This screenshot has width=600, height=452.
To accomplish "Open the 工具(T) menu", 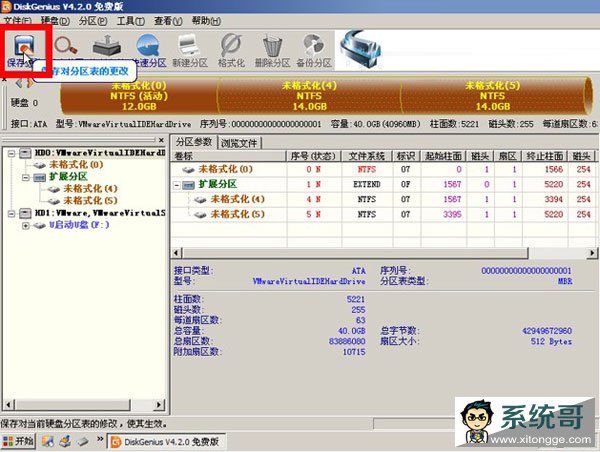I will tap(130, 21).
